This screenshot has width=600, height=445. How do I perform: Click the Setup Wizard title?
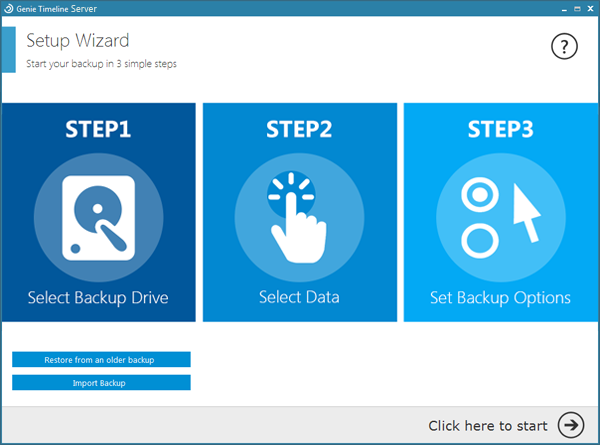coord(78,41)
